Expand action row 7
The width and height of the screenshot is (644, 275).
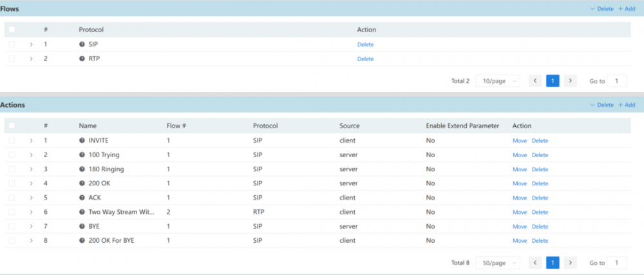(x=31, y=227)
